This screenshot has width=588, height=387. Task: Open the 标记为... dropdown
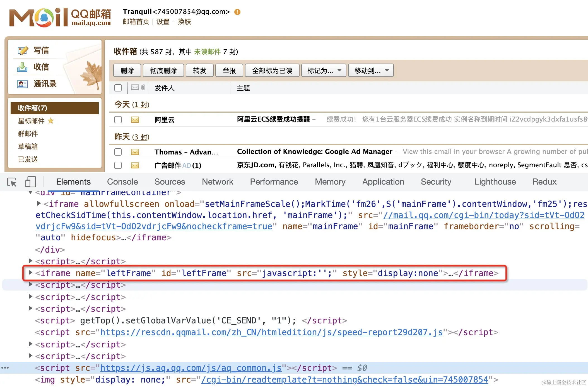(324, 71)
